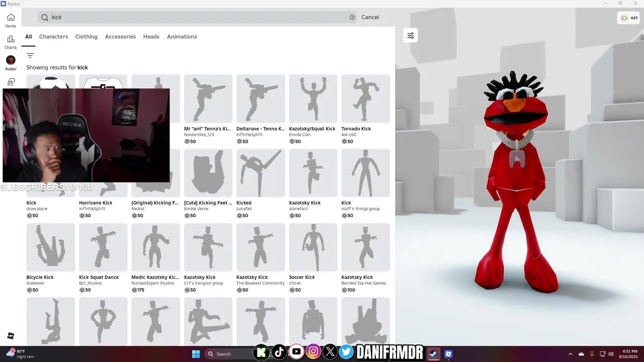Open the Windows Start button
The height and width of the screenshot is (362, 644).
point(196,354)
